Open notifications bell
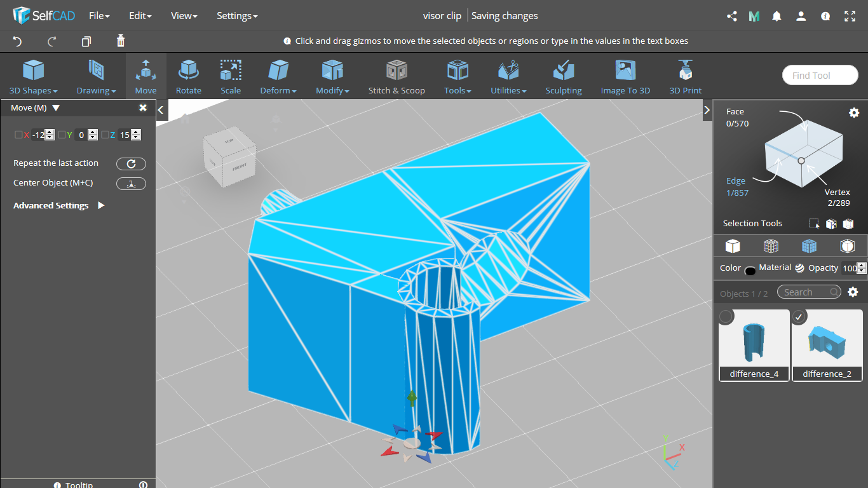The height and width of the screenshot is (488, 868). (776, 17)
